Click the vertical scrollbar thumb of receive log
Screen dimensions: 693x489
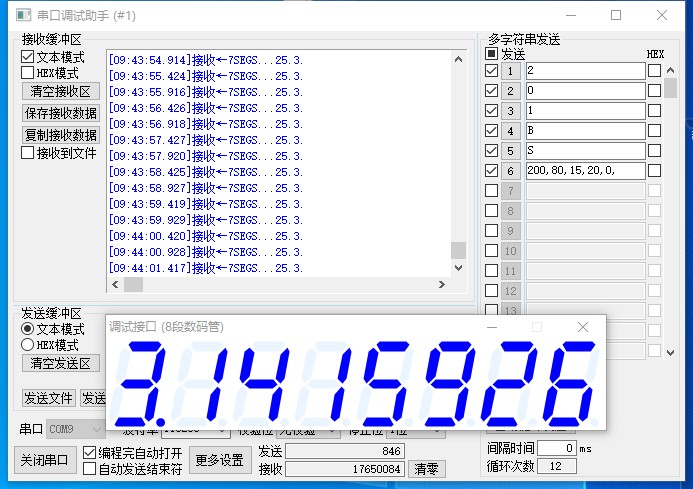458,250
